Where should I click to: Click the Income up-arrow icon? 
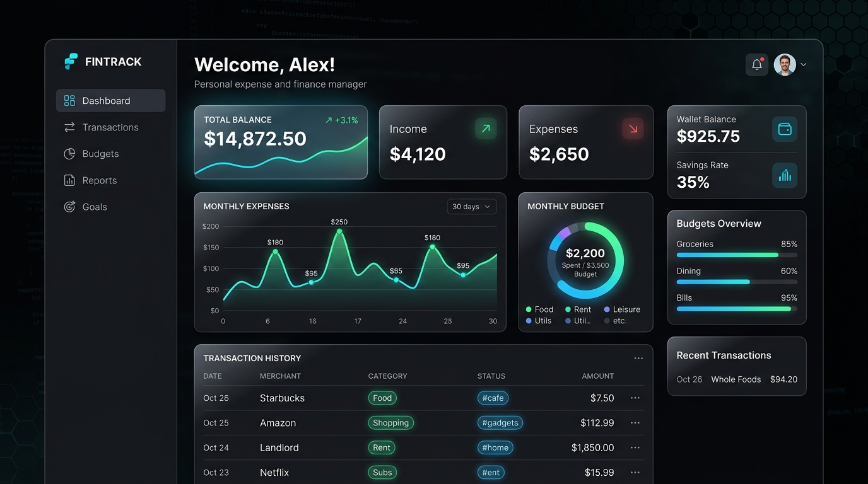[x=486, y=129]
